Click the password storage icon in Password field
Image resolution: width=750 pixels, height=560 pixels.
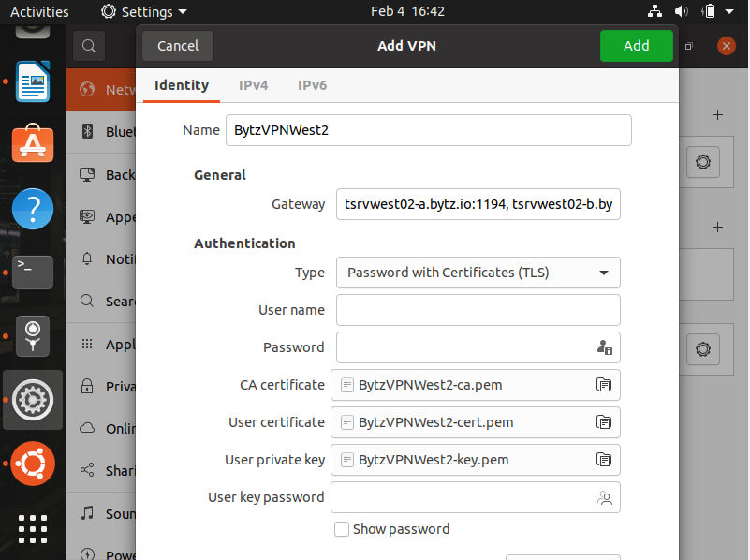point(605,347)
